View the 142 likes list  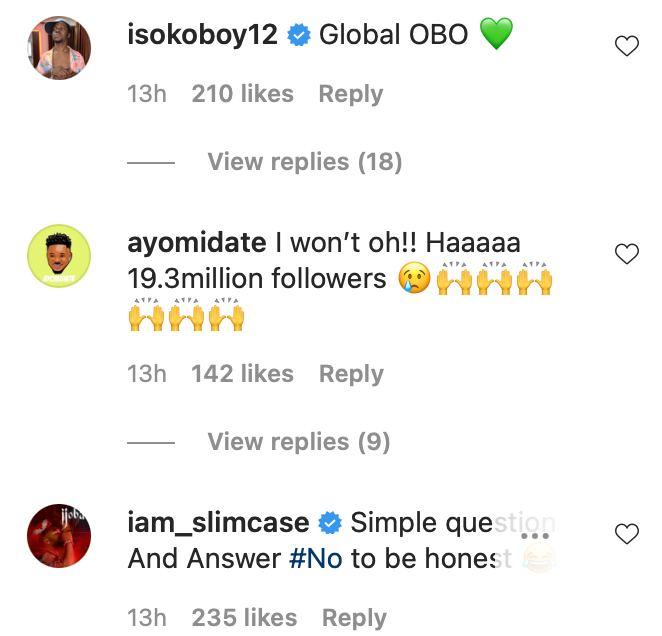click(x=242, y=374)
